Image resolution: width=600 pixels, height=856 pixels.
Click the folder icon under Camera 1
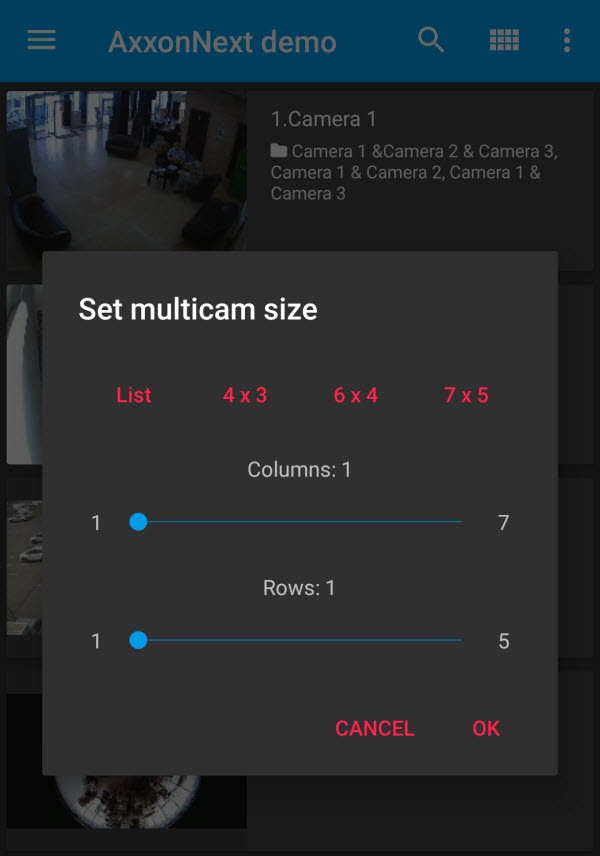coord(279,151)
